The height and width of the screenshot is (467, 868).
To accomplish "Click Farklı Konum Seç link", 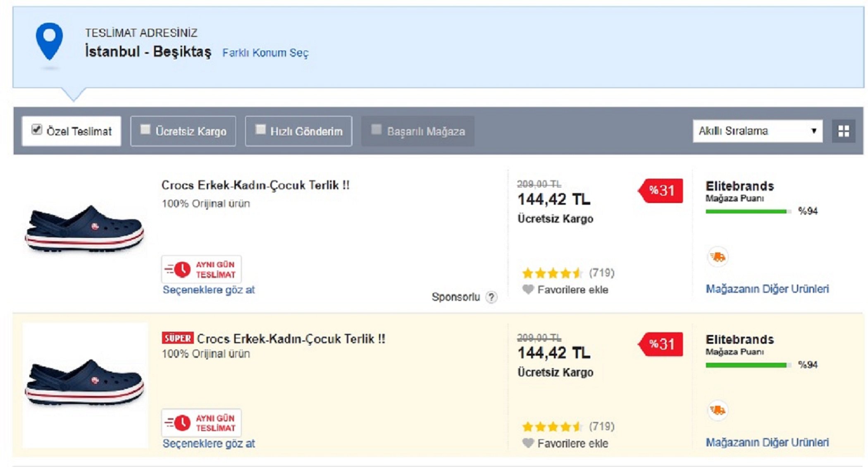I will [265, 53].
